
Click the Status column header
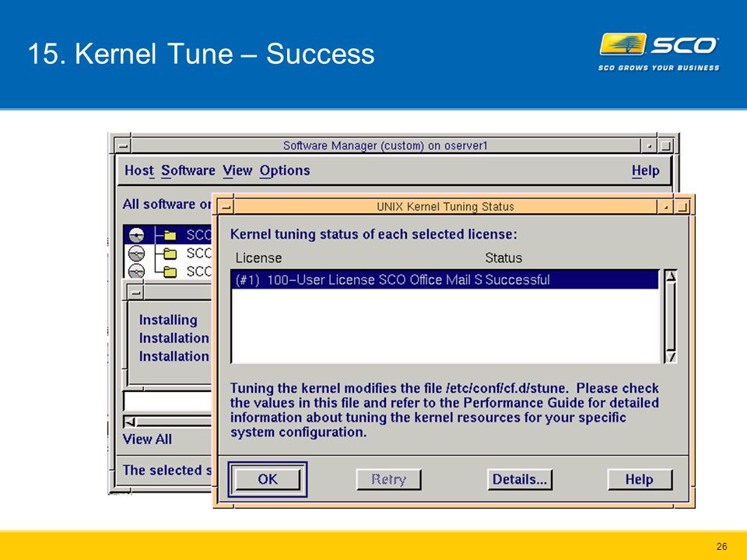coord(503,258)
